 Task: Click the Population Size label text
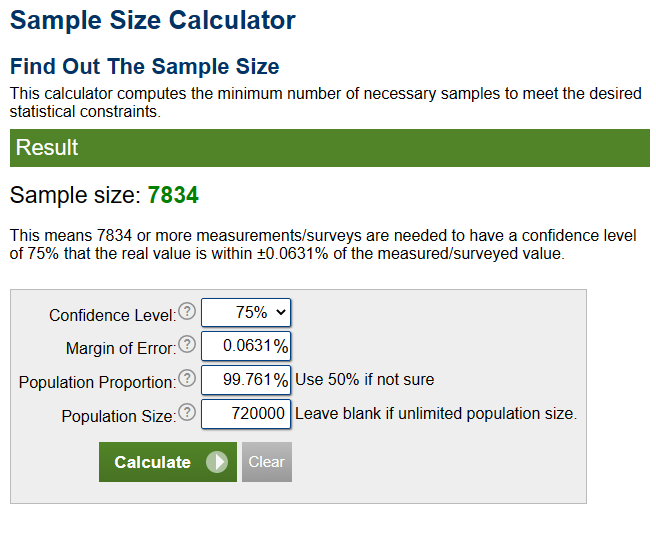tap(118, 416)
